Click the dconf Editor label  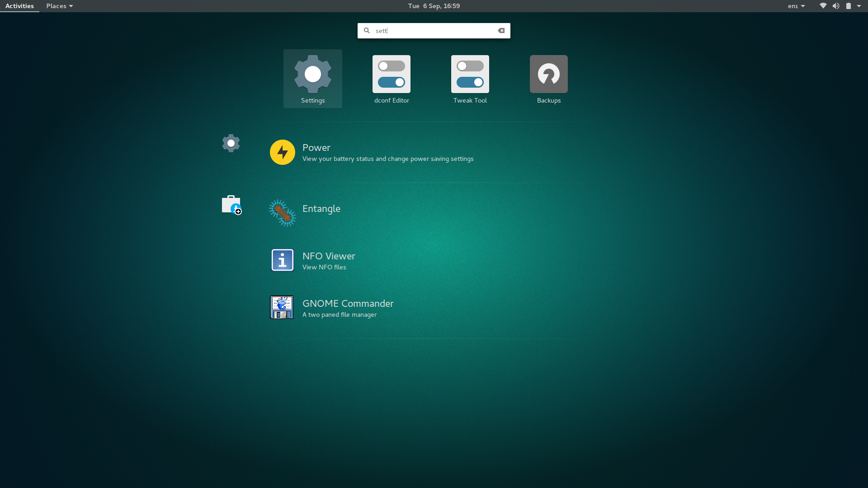pyautogui.click(x=392, y=101)
